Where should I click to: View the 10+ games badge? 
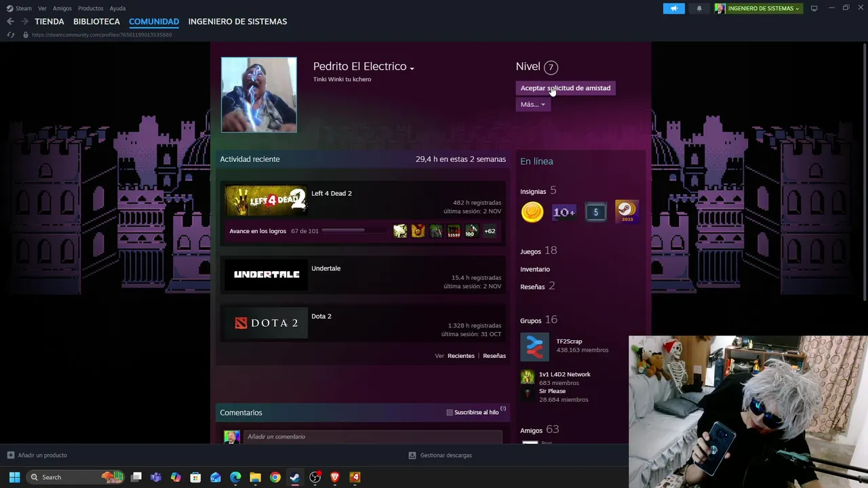point(564,212)
